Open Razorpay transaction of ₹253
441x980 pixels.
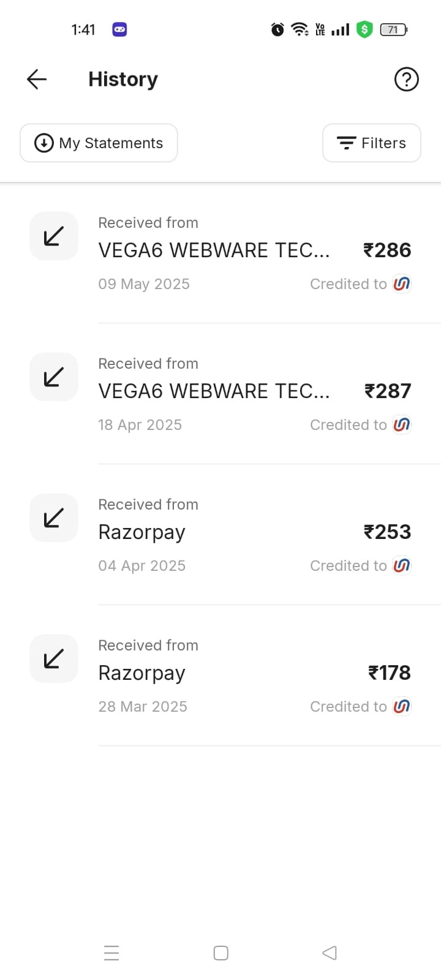(x=221, y=535)
